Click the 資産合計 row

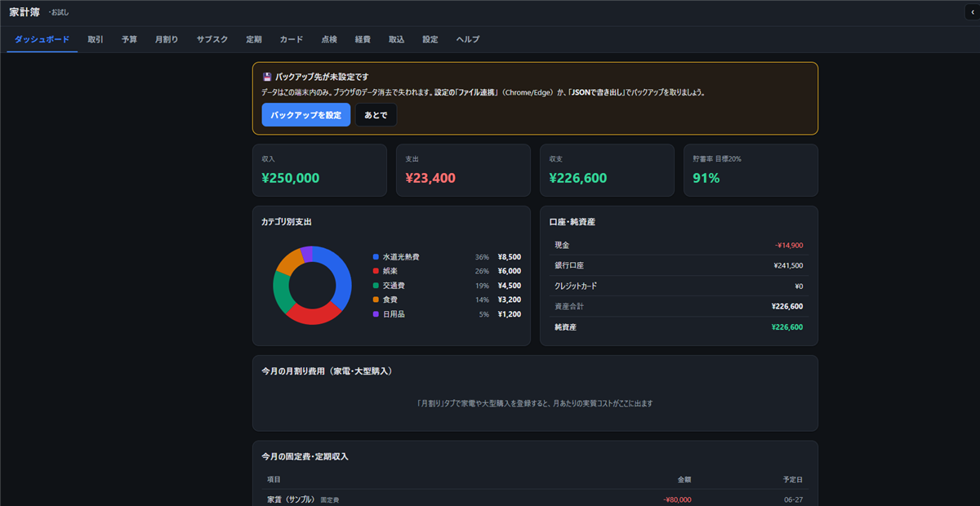(679, 306)
